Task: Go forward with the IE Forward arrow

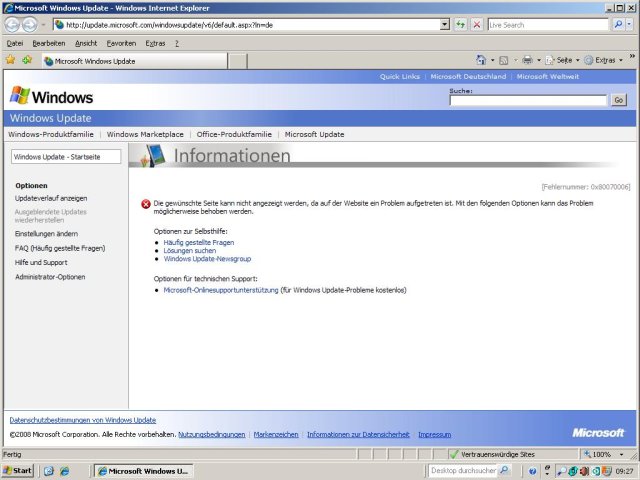Action: point(29,25)
